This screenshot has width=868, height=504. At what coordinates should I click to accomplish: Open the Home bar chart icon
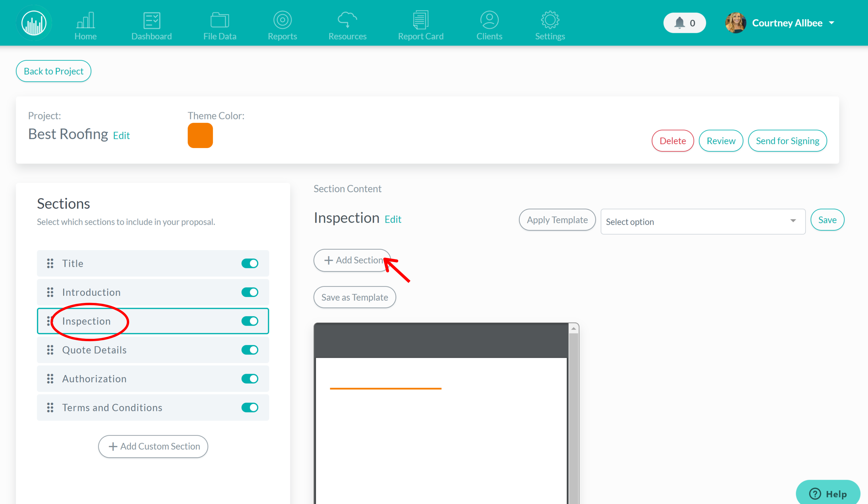85,20
